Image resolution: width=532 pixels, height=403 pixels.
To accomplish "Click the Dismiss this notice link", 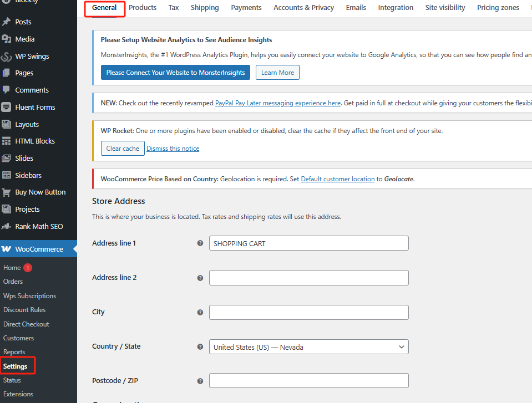I will tap(173, 149).
